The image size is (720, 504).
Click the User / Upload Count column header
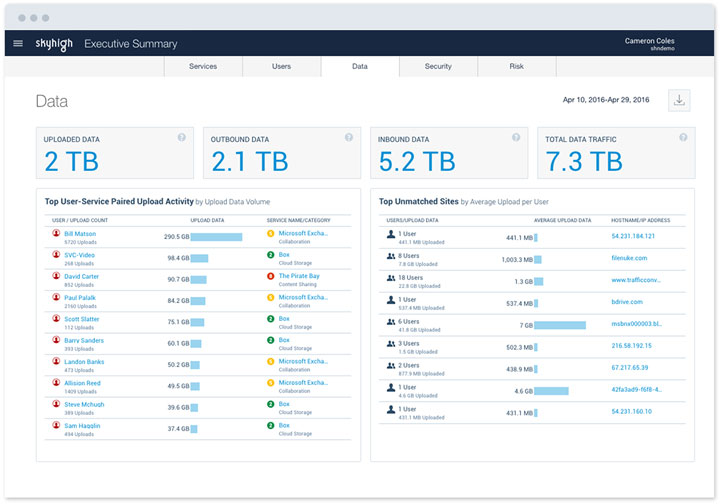click(80, 220)
